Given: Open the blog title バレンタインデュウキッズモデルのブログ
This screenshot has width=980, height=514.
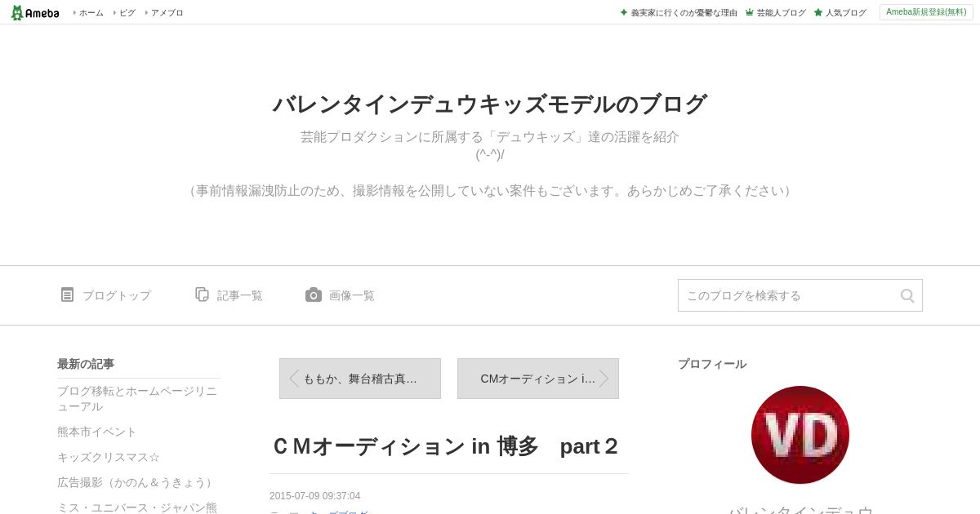Looking at the screenshot, I should [490, 104].
